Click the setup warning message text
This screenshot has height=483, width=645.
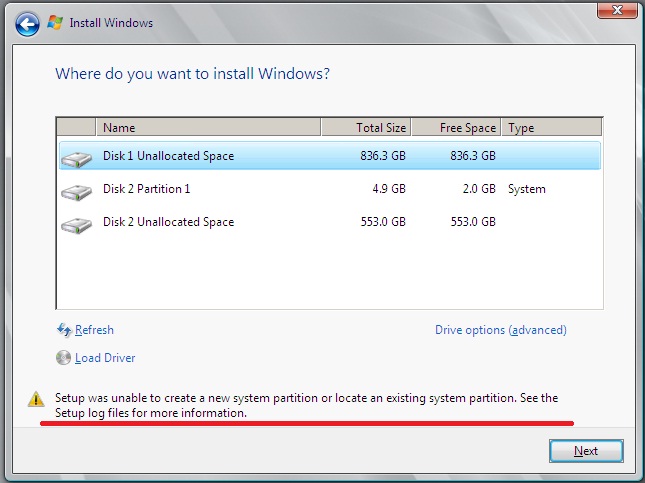[x=306, y=405]
